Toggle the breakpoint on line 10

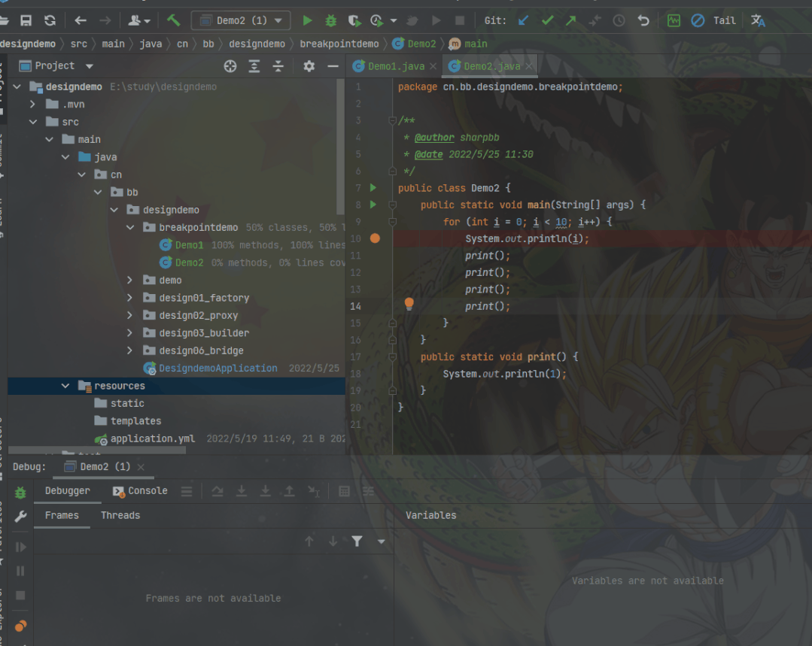374,238
